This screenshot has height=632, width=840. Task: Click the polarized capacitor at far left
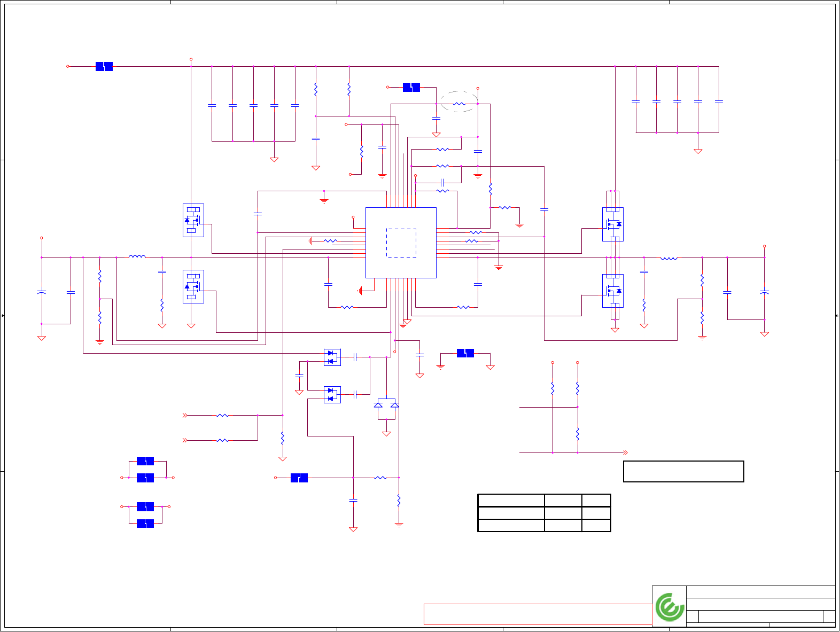click(41, 292)
